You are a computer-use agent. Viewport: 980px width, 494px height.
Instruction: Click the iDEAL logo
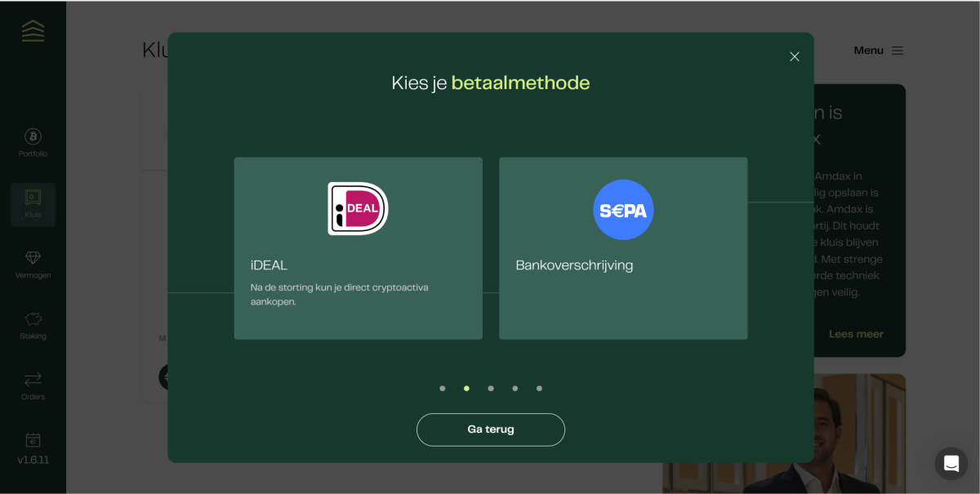click(358, 209)
